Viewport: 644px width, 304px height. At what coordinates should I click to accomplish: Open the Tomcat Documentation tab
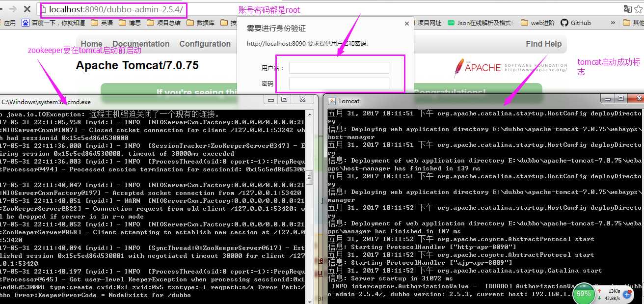click(x=141, y=44)
